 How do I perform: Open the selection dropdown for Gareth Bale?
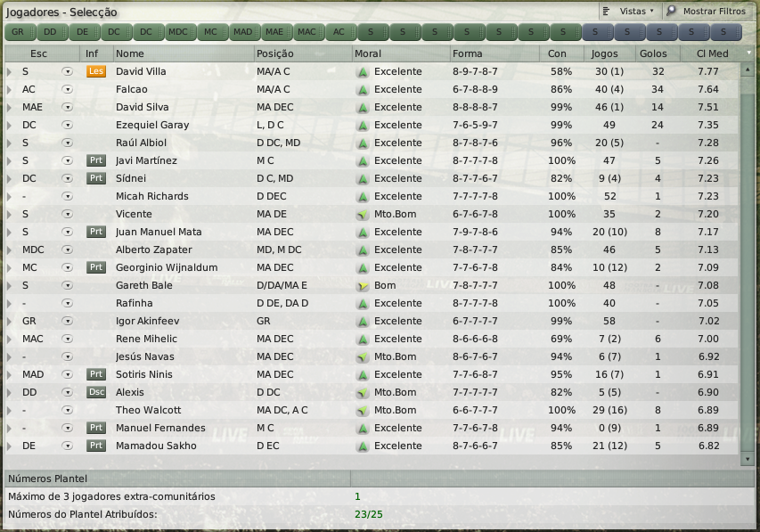[68, 286]
